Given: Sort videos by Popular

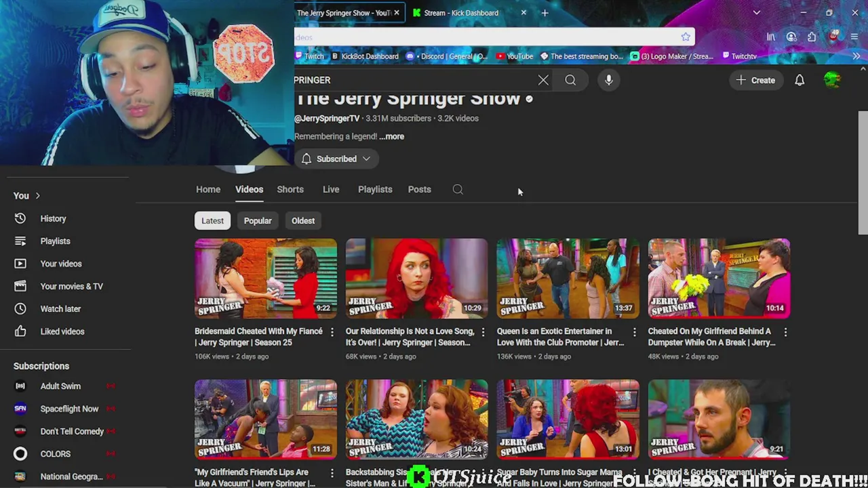Looking at the screenshot, I should tap(258, 220).
